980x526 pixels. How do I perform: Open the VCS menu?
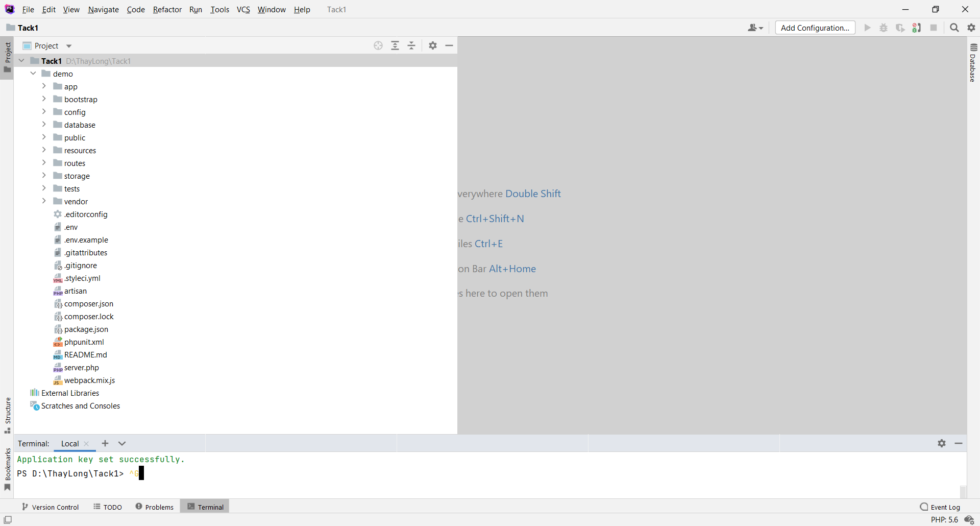243,9
